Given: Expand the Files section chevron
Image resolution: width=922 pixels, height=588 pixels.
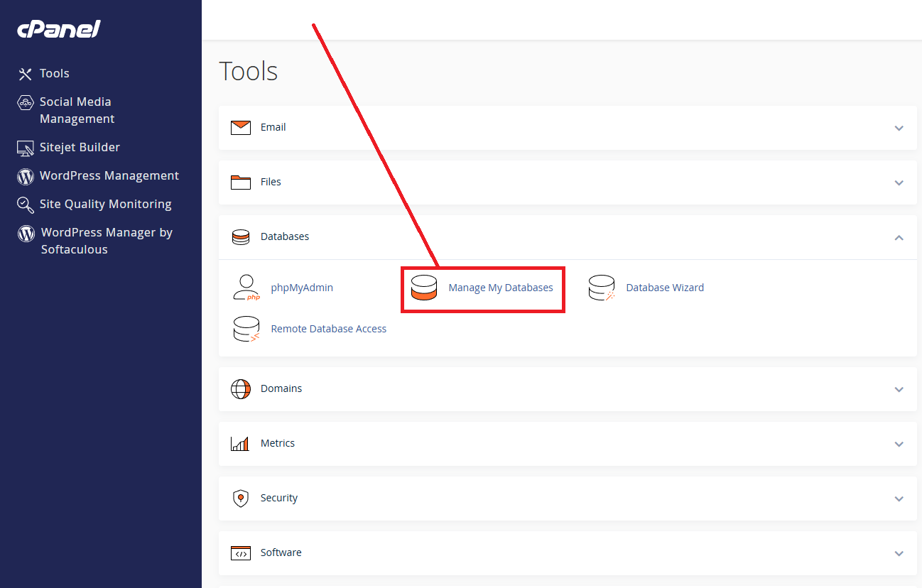Looking at the screenshot, I should (x=899, y=183).
